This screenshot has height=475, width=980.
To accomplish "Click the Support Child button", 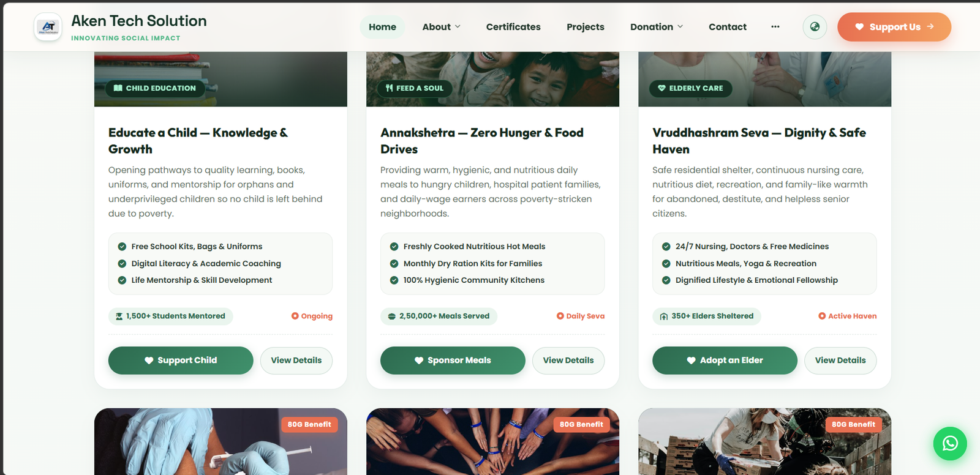I will pos(181,361).
